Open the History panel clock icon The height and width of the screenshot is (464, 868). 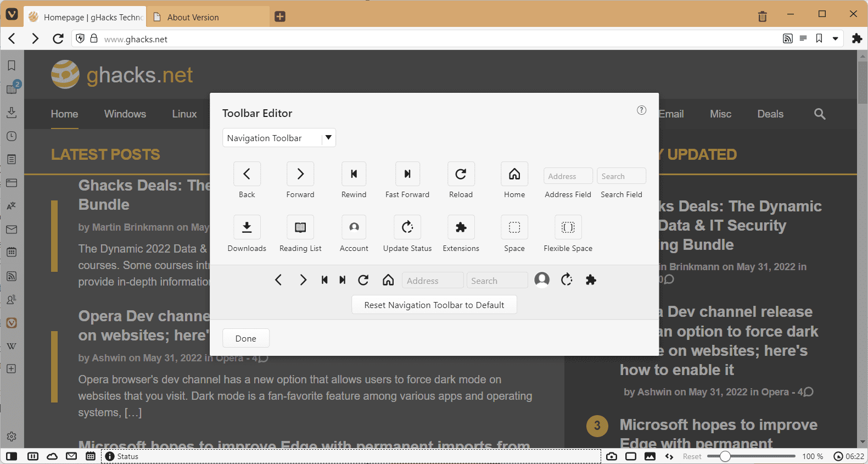[x=12, y=136]
